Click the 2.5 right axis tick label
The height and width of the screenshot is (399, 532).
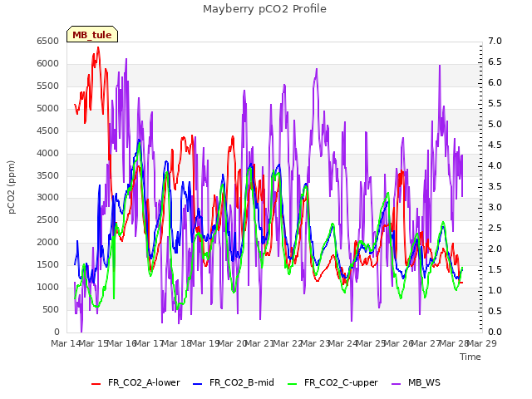click(x=495, y=228)
